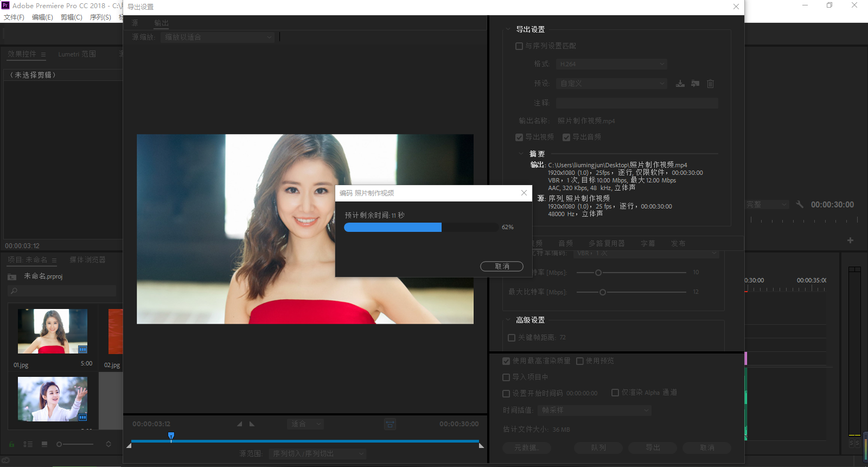Open the source scaling dropdown
Screen dimensions: 868x467
coord(217,37)
